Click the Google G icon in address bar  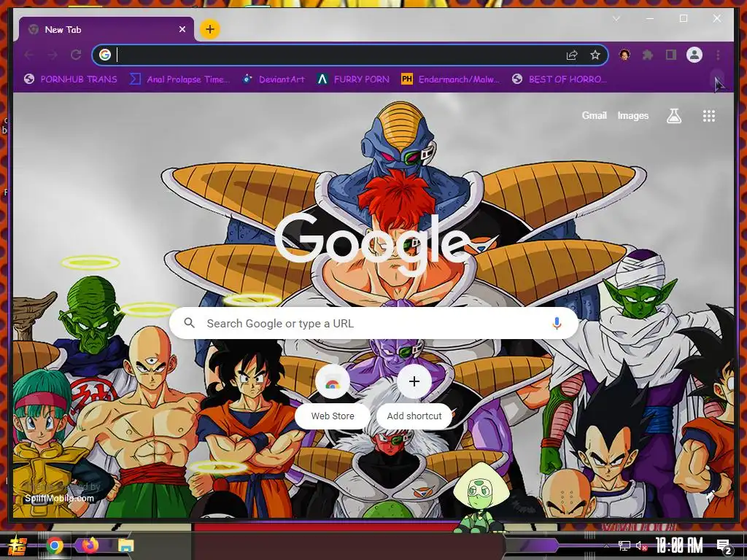[105, 55]
